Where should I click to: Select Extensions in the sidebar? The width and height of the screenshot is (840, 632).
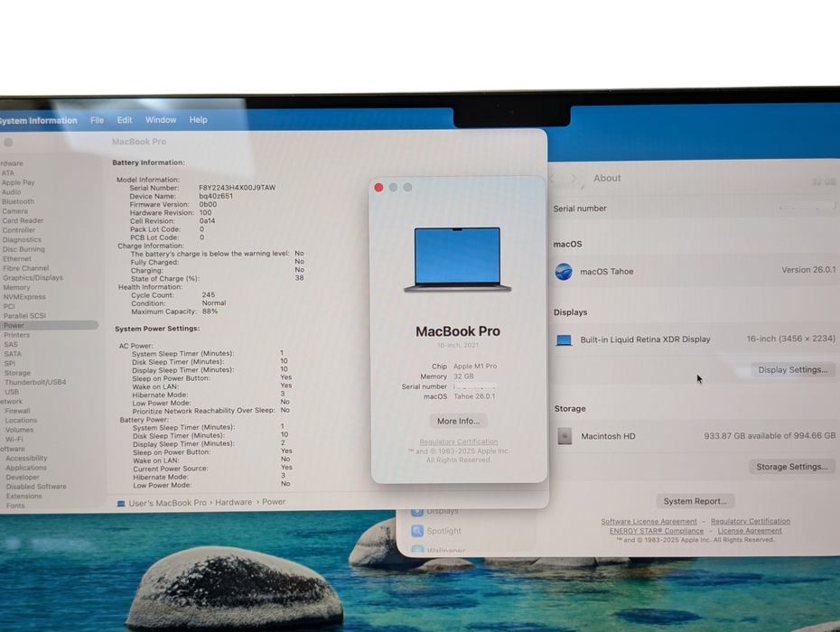point(23,497)
